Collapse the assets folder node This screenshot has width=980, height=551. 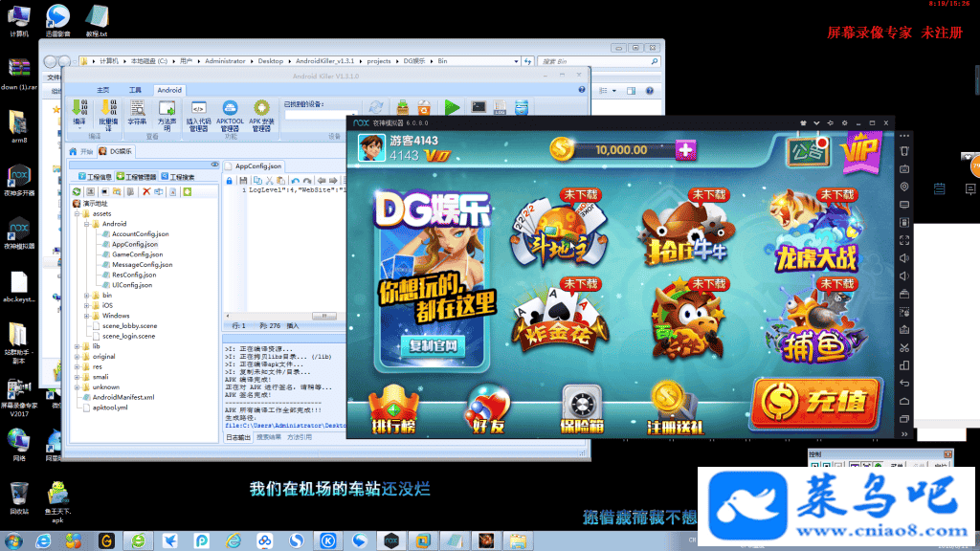click(77, 213)
